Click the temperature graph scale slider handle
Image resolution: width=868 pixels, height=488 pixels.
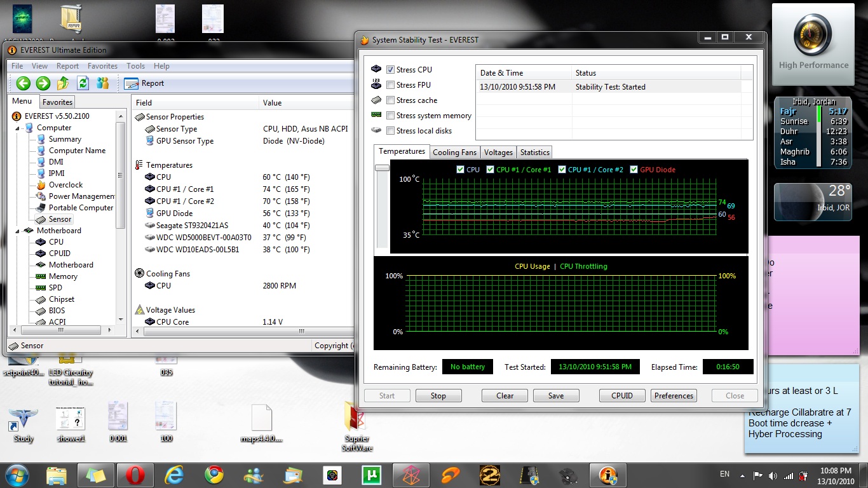[x=382, y=168]
